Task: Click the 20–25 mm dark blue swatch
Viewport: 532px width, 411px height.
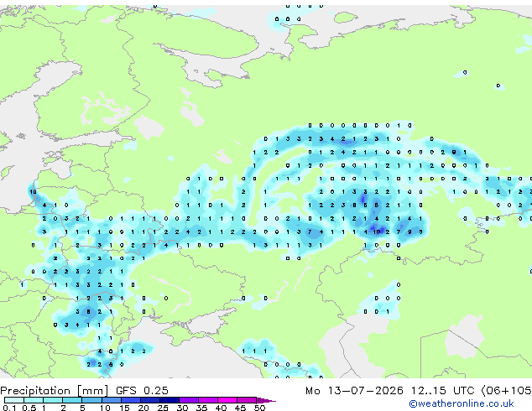Action: 149,400
